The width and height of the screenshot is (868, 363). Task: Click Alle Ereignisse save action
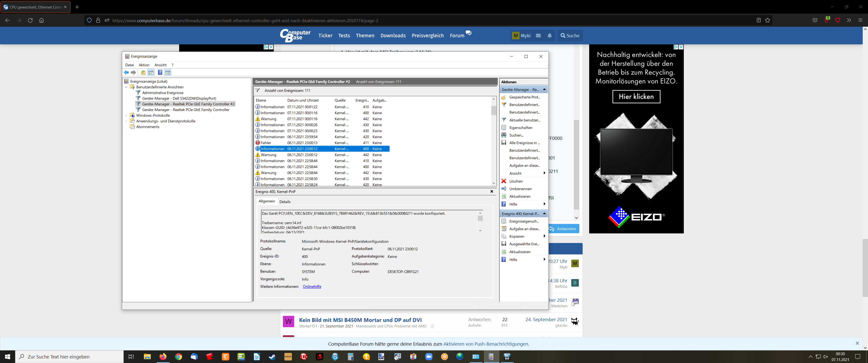pos(524,143)
